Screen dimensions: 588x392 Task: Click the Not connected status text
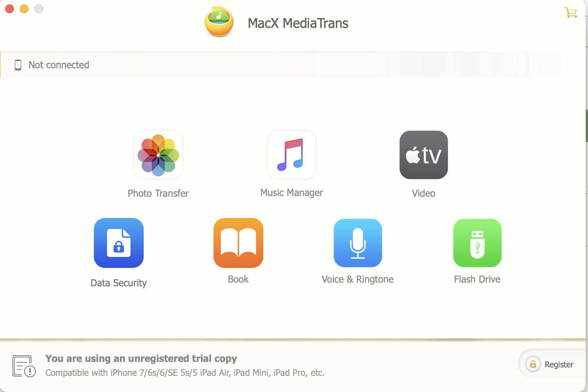click(x=59, y=65)
